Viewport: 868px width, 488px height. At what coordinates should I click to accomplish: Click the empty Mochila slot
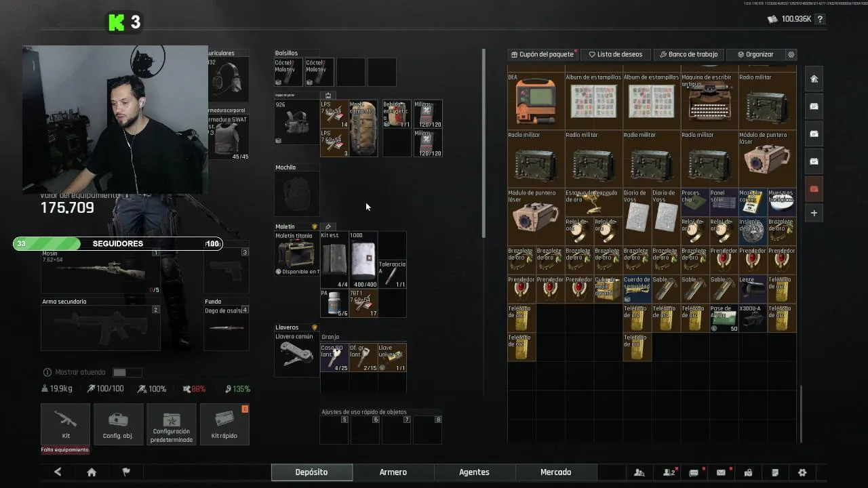pos(296,195)
